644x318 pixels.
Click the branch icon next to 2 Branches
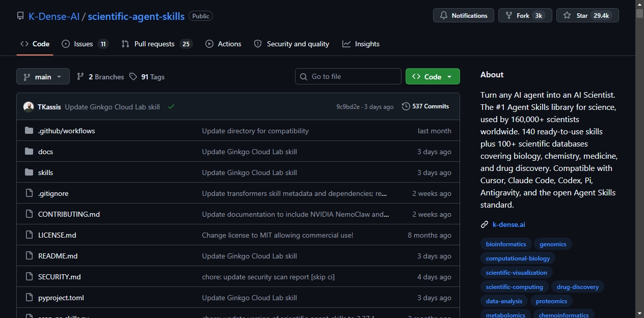coord(81,76)
